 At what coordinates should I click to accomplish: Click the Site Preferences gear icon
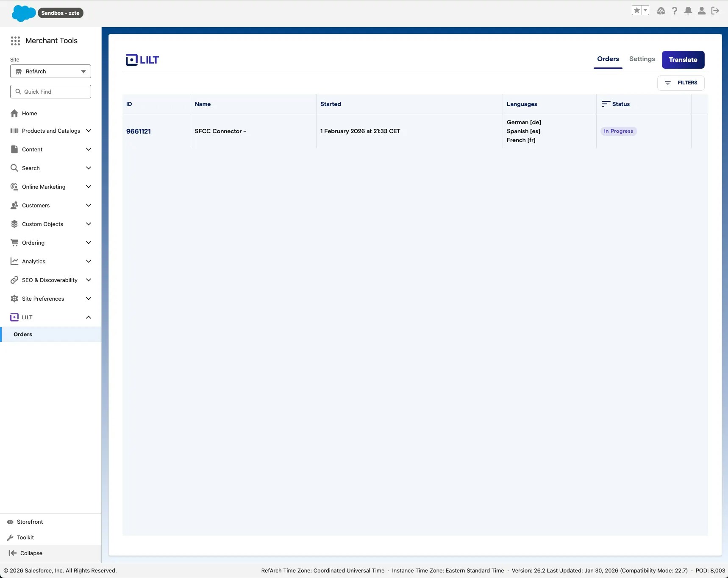14,299
